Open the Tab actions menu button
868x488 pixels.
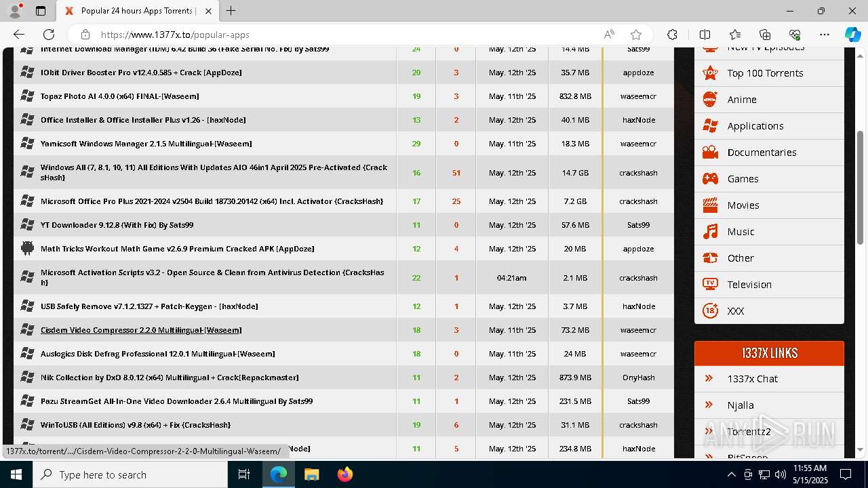(41, 11)
